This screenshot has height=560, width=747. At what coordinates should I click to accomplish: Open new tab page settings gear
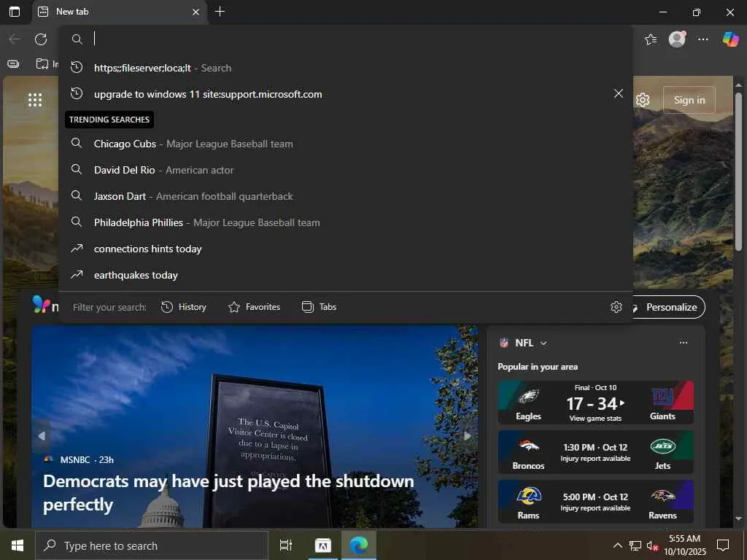tap(643, 100)
